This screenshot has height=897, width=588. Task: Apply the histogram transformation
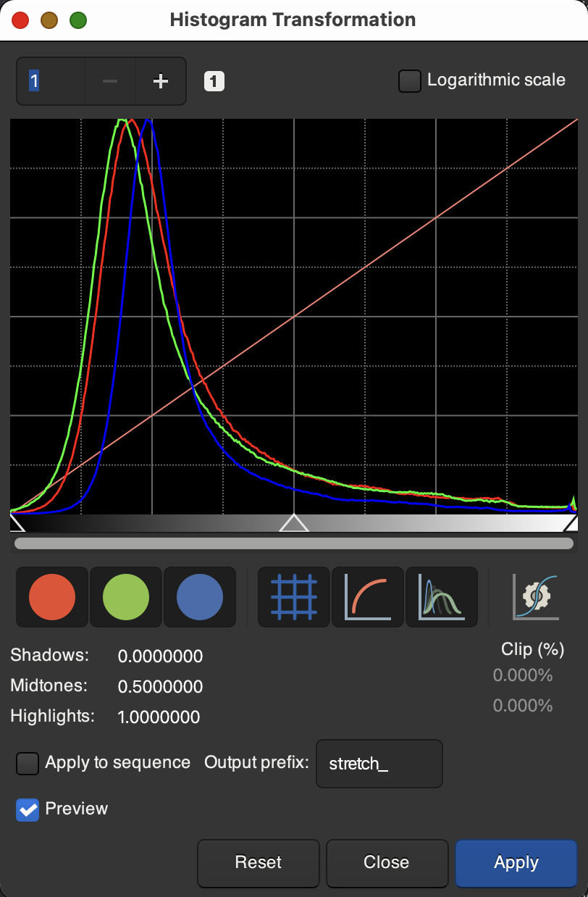pos(516,863)
